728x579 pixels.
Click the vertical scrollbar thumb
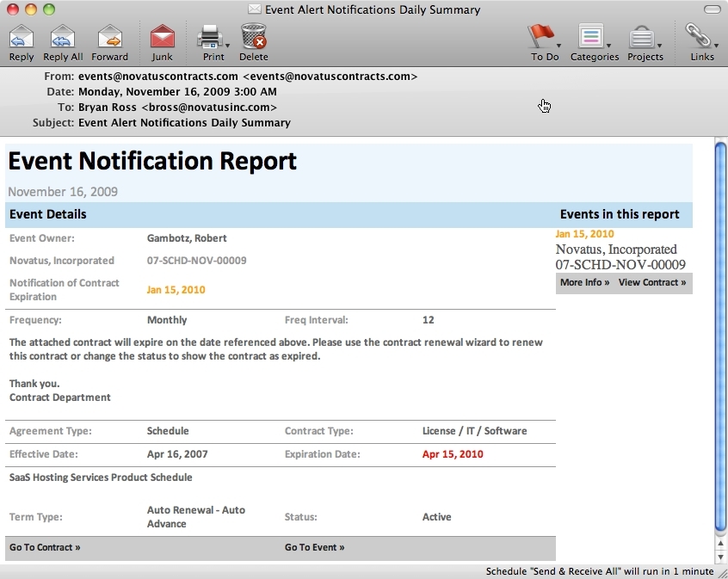(720, 336)
